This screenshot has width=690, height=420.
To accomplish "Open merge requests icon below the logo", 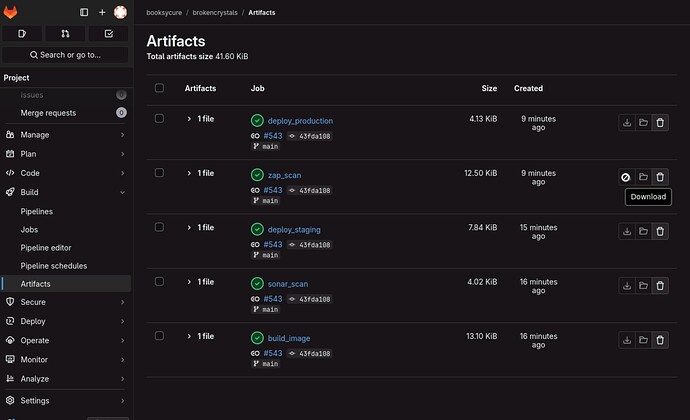I will 65,33.
